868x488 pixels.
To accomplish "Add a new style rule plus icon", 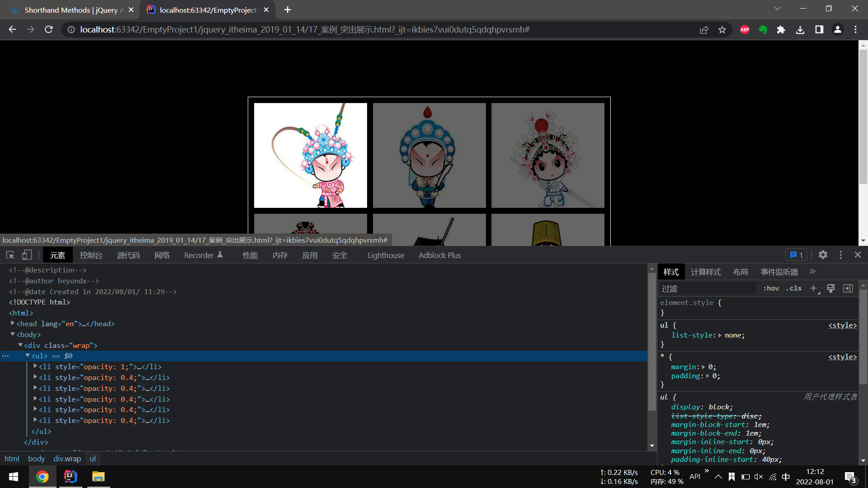I will 813,288.
